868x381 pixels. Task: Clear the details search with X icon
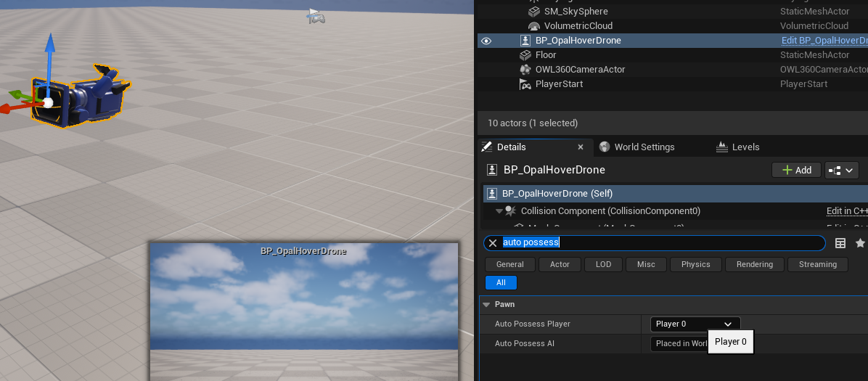(493, 243)
